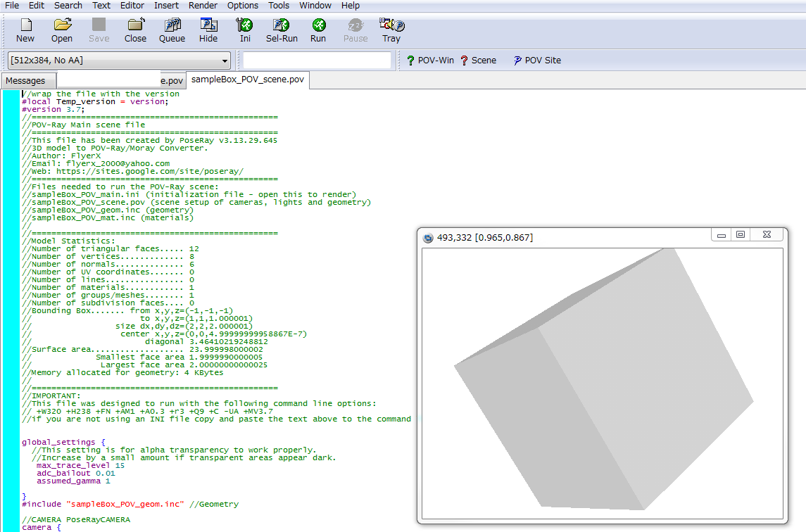Open the Editor menu
This screenshot has height=532, width=806.
tap(132, 5)
